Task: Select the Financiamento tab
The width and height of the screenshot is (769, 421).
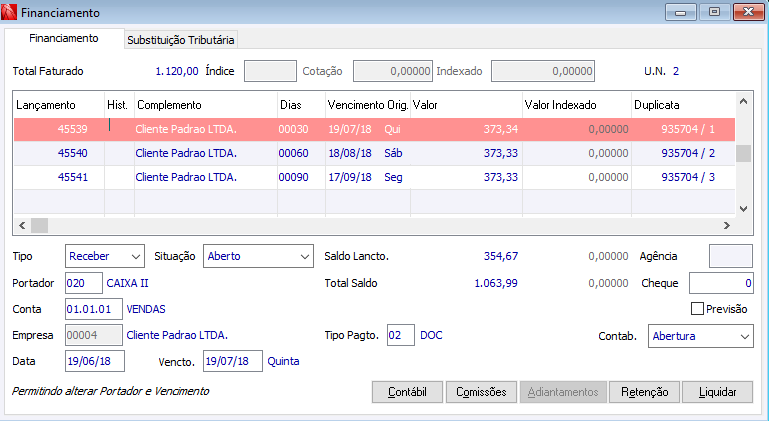Action: [64, 38]
